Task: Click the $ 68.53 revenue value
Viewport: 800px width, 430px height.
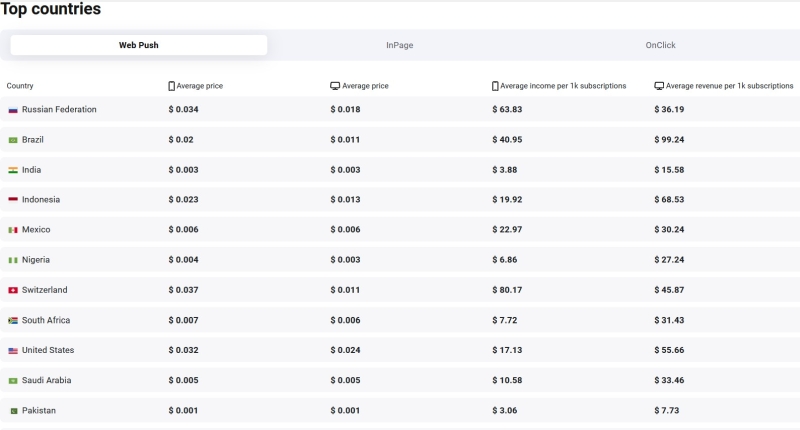Action: pos(669,199)
